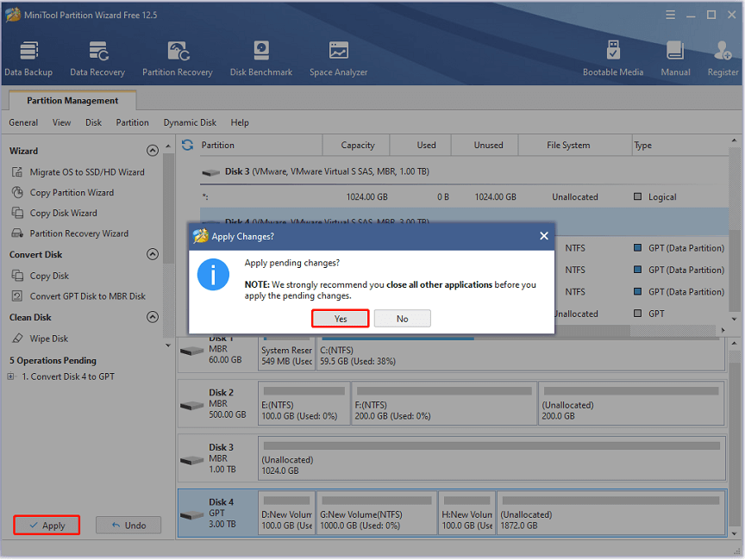
Task: Select Disk 3 drive icon in disk map
Action: (192, 460)
